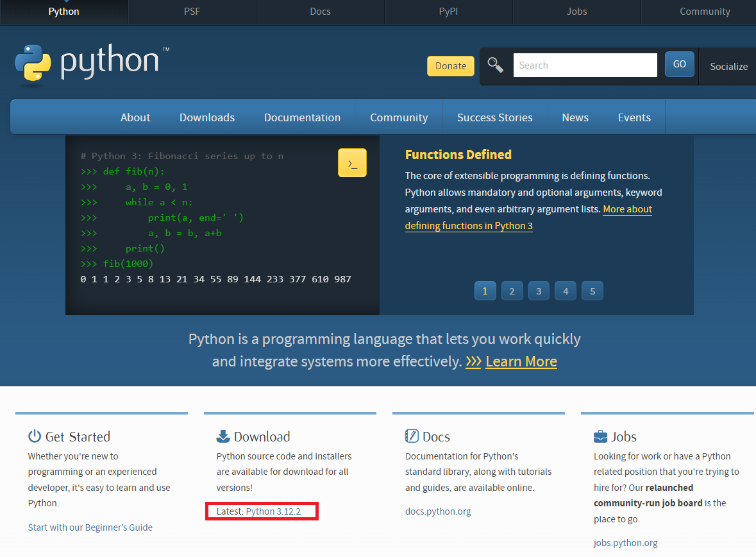
Task: Click the Download heading
Action: 262,436
